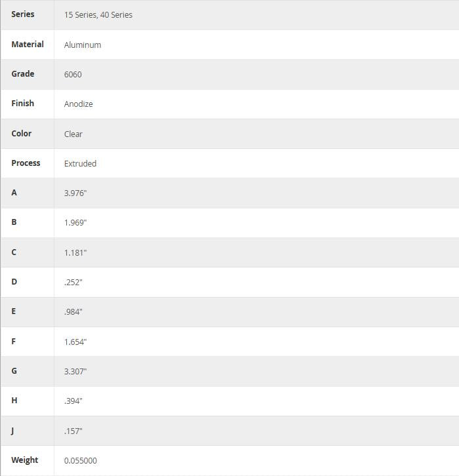Select the Grade value 6060

73,74
